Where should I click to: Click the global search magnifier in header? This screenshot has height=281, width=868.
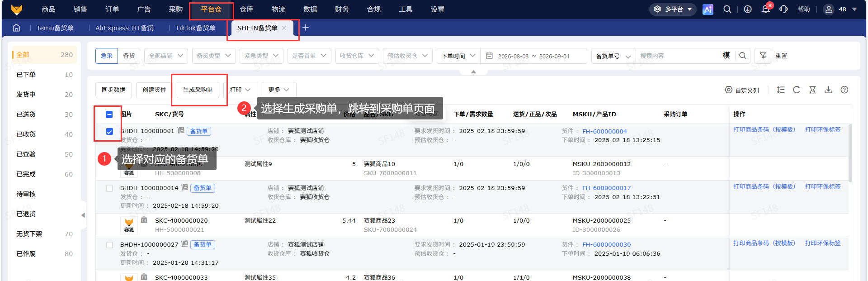coord(727,9)
